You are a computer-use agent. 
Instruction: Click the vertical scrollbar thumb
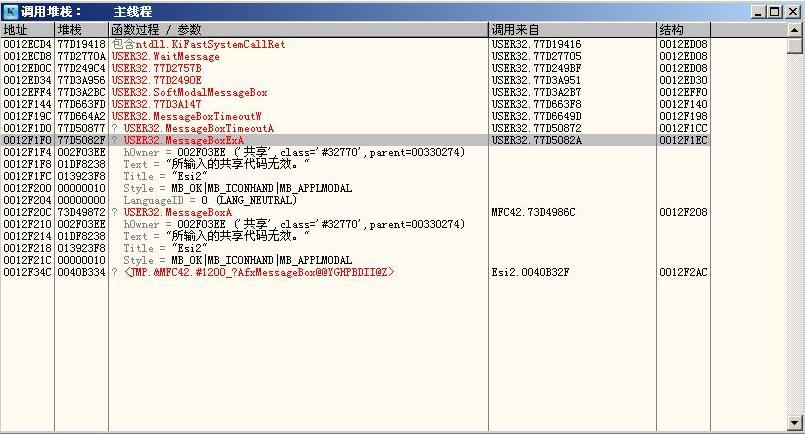click(795, 45)
